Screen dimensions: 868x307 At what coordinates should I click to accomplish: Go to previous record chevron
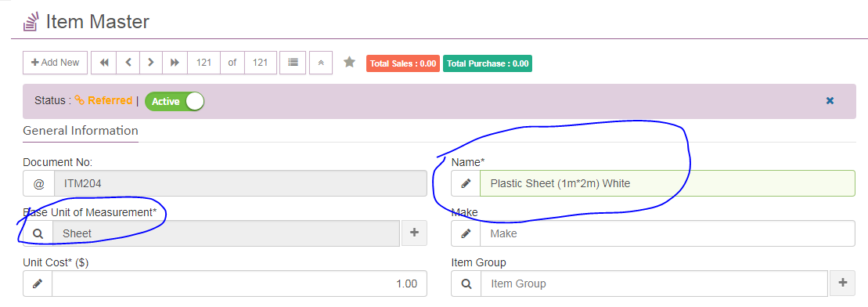pos(128,63)
